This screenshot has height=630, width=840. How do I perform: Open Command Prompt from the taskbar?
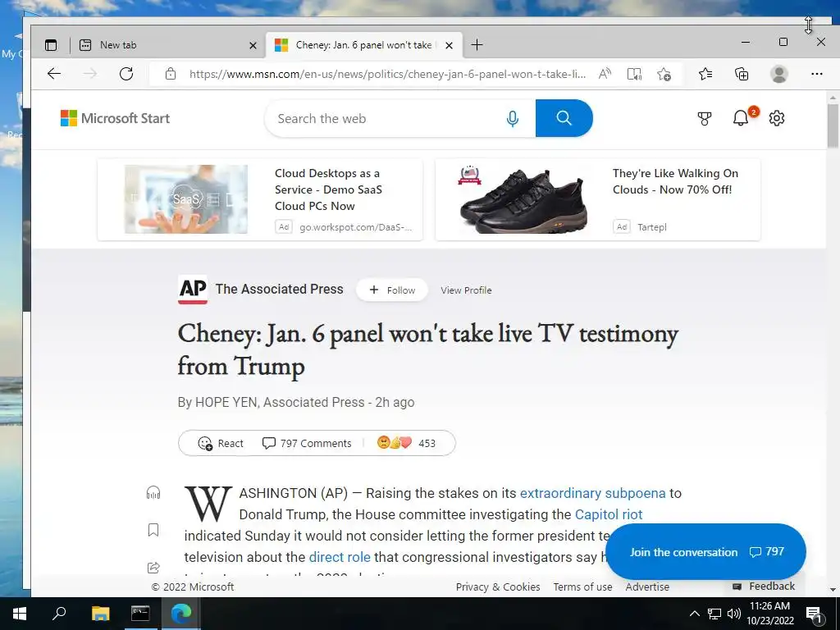140,614
